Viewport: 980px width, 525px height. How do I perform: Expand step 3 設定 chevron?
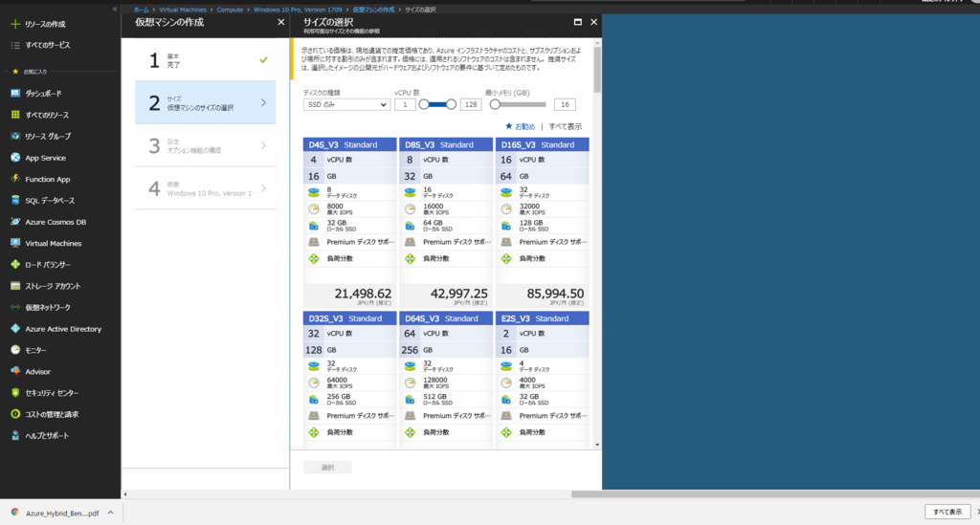(x=263, y=145)
